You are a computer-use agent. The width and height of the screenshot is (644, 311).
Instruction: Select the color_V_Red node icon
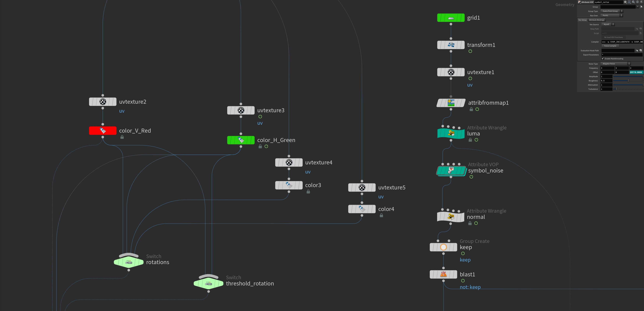(103, 130)
